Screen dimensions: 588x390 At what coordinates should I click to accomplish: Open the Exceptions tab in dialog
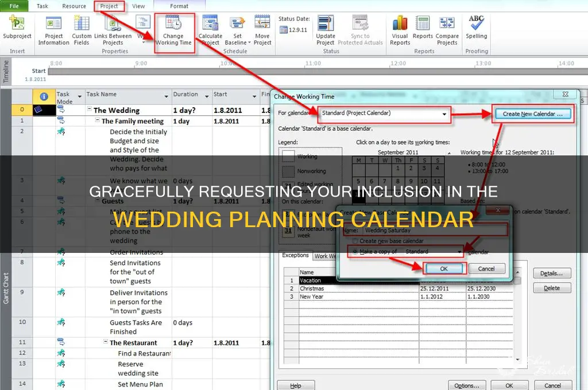coord(295,255)
